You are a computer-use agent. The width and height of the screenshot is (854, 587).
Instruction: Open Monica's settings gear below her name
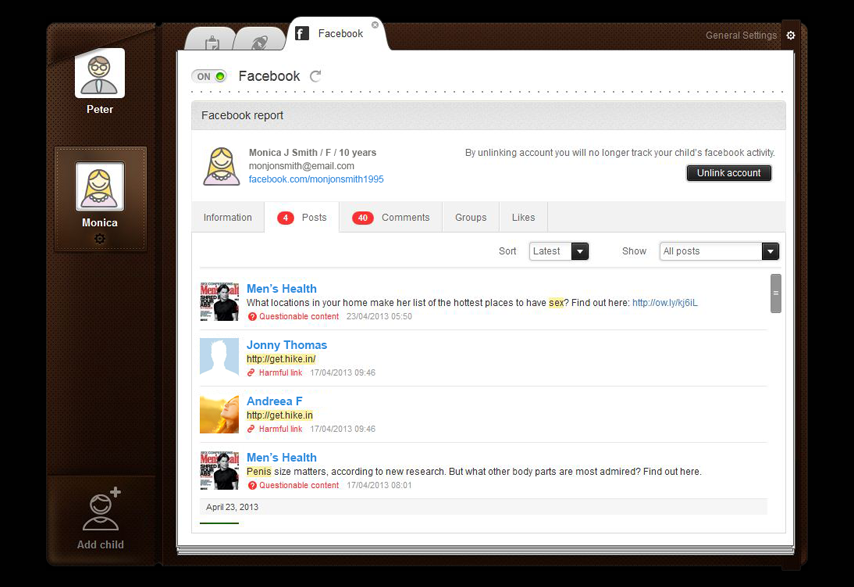pos(100,239)
